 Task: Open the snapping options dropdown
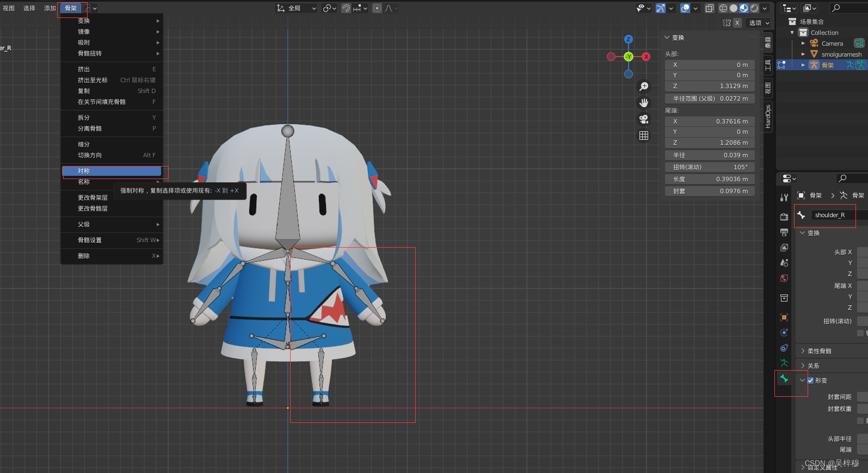(360, 8)
